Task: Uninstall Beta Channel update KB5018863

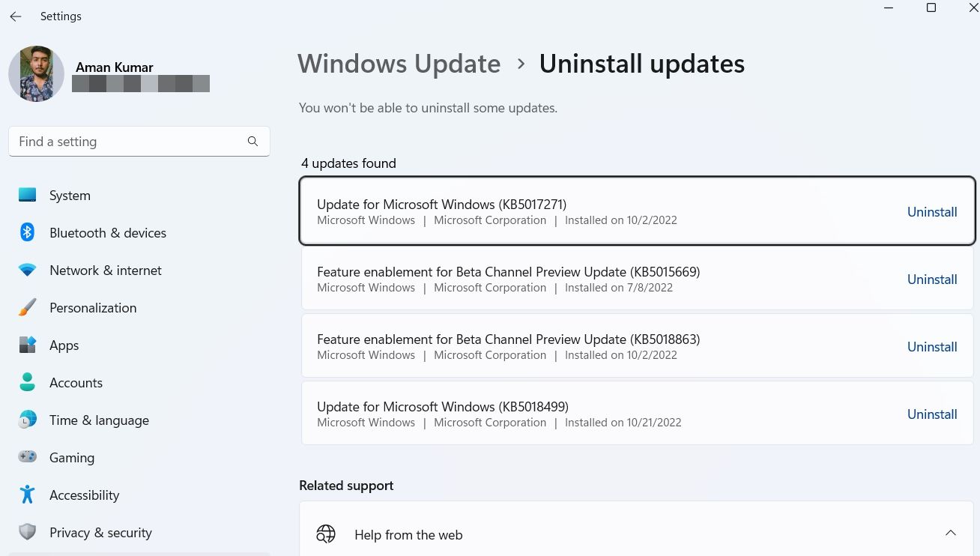Action: pos(932,347)
